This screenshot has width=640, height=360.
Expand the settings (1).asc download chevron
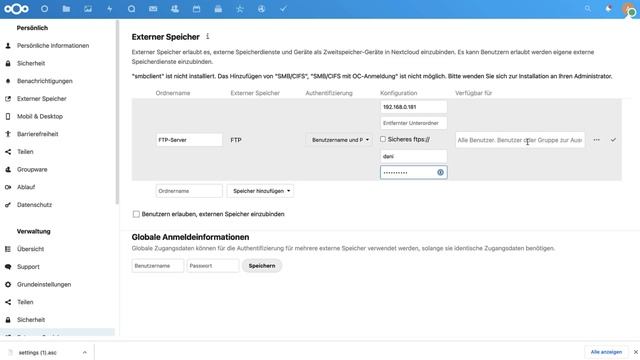pyautogui.click(x=84, y=352)
